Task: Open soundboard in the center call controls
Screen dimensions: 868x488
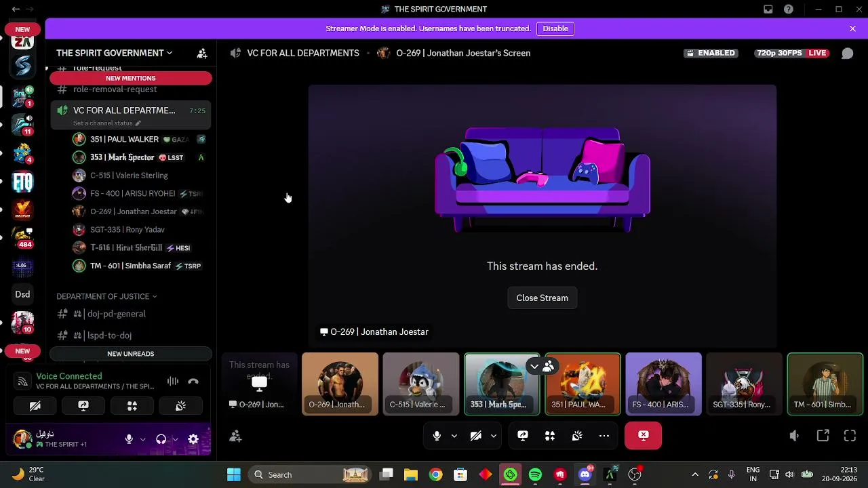Action: [577, 436]
